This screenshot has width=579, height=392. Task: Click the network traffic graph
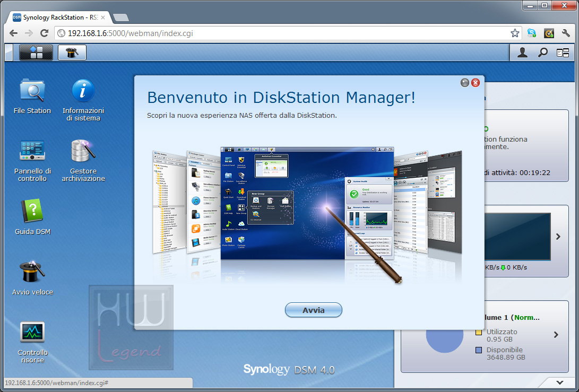coord(517,237)
